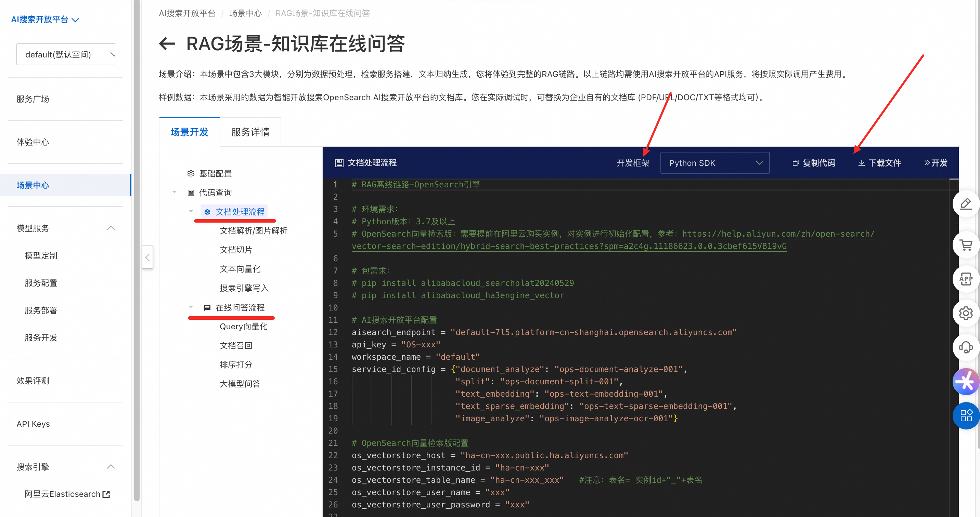Collapse the 模型服务 sidebar section
Viewport: 980px width, 517px height.
[111, 228]
